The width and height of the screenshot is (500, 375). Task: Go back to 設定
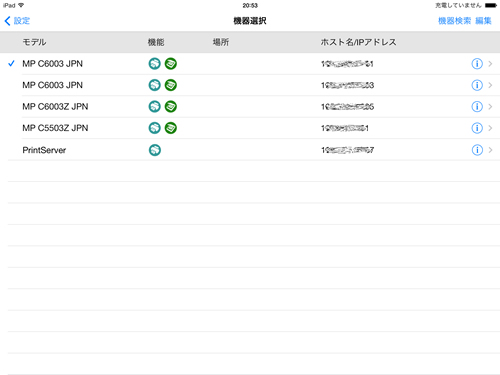coord(17,21)
